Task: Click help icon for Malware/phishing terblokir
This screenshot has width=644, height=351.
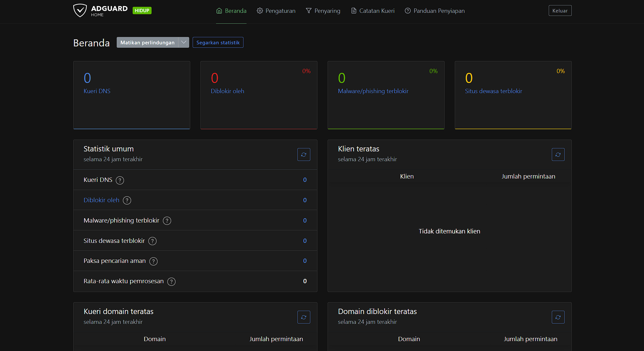Action: 167,221
